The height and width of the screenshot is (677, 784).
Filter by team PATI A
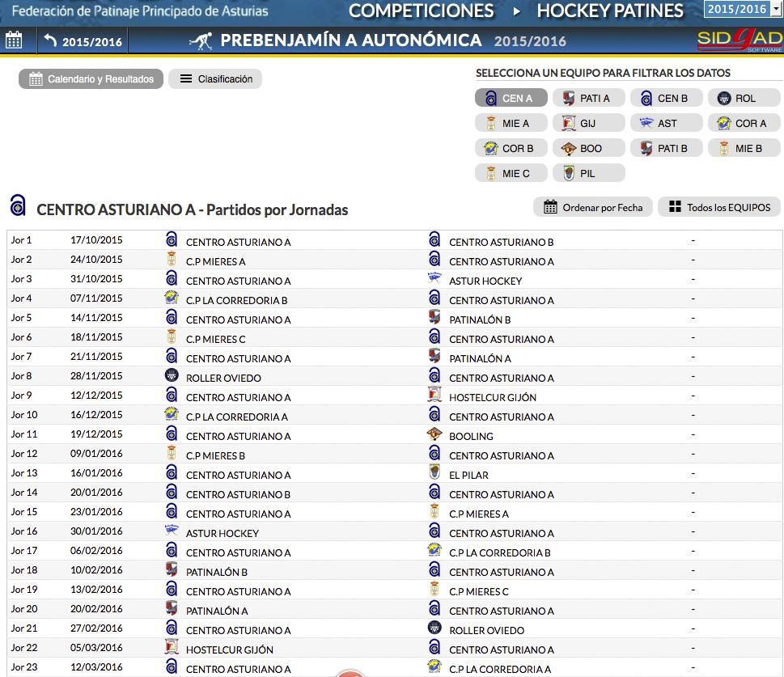(588, 98)
